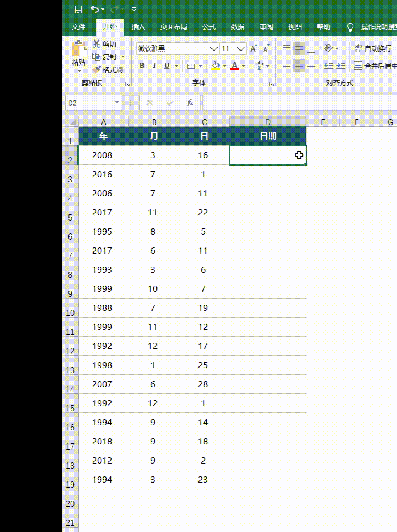Click the text orientation icon
The height and width of the screenshot is (532, 397).
[329, 48]
